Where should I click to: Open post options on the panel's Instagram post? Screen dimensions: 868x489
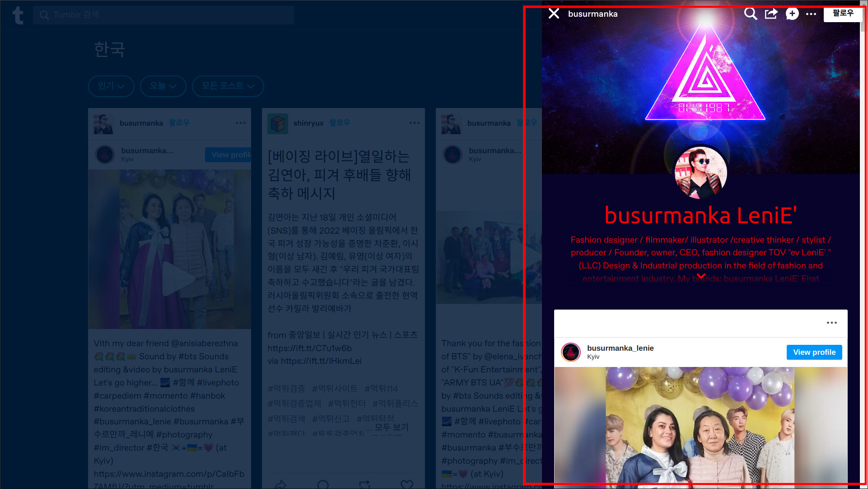click(x=832, y=323)
